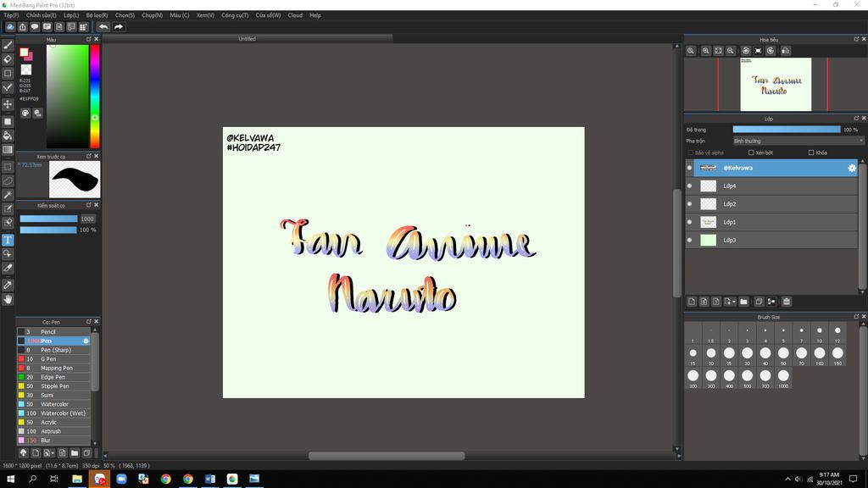868x488 pixels.
Task: Click the Windows Start button
Action: 10,479
